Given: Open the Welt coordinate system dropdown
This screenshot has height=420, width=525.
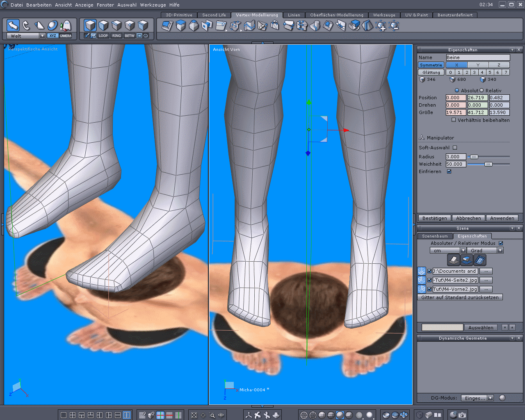Looking at the screenshot, I should tap(42, 36).
